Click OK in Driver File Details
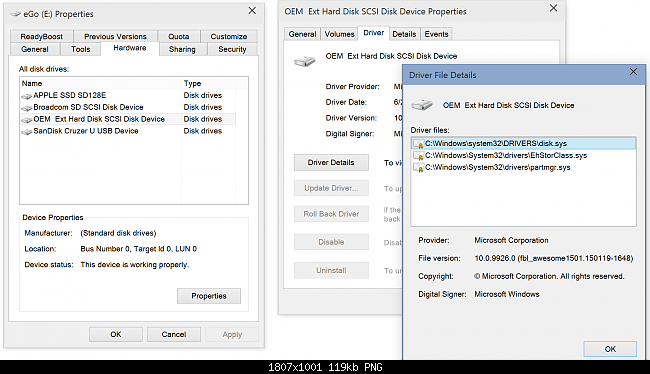The image size is (650, 374). [610, 349]
